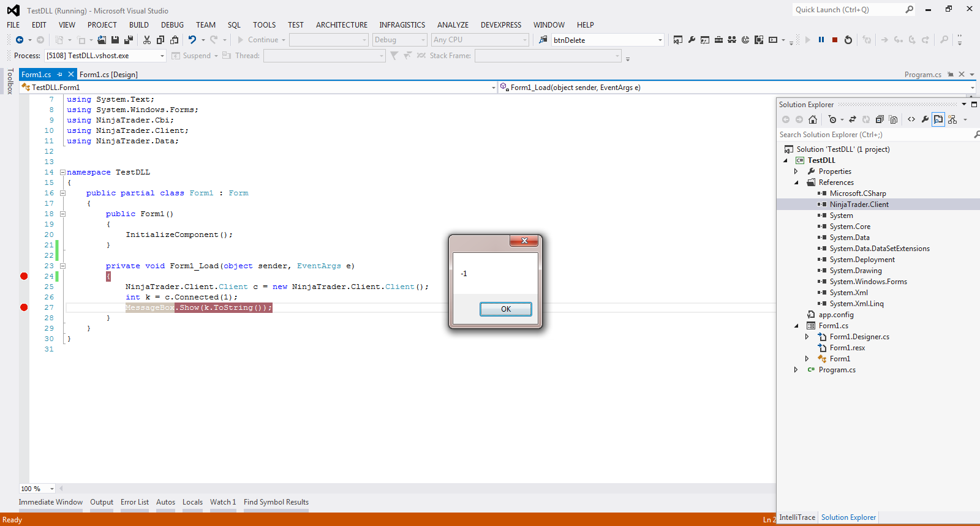The width and height of the screenshot is (980, 526).
Task: Click the Copy icon in toolbar
Action: click(160, 40)
